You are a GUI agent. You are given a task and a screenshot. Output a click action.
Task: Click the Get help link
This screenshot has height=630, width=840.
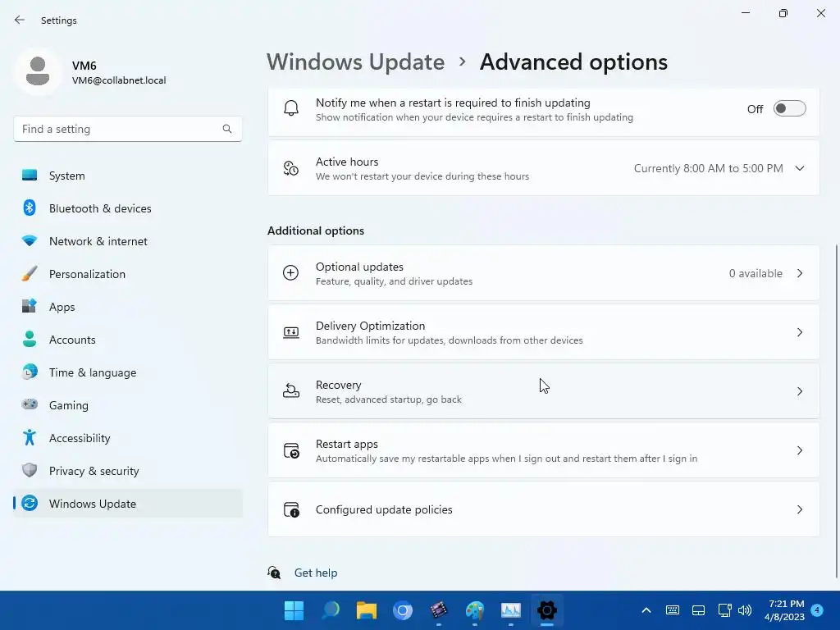(x=316, y=573)
